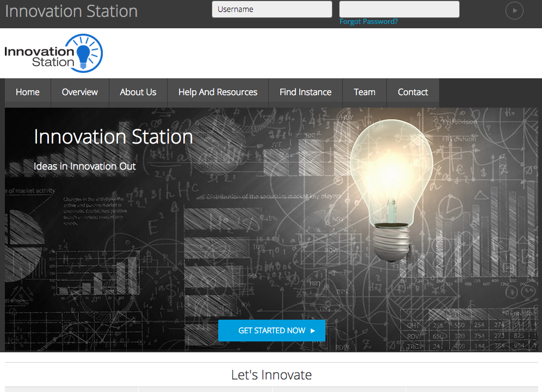Click the Ideas in Innovation Out tagline
542x392 pixels.
pos(85,166)
